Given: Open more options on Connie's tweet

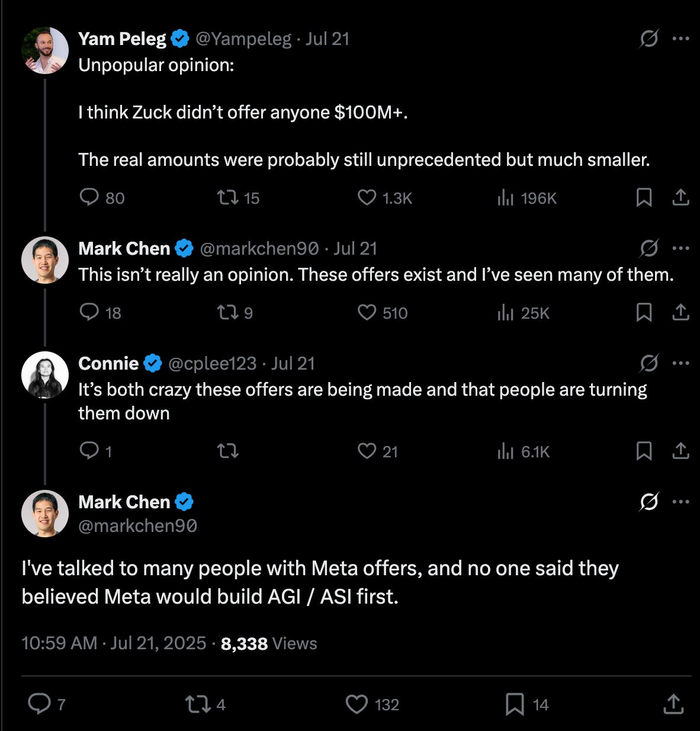Looking at the screenshot, I should (x=681, y=363).
